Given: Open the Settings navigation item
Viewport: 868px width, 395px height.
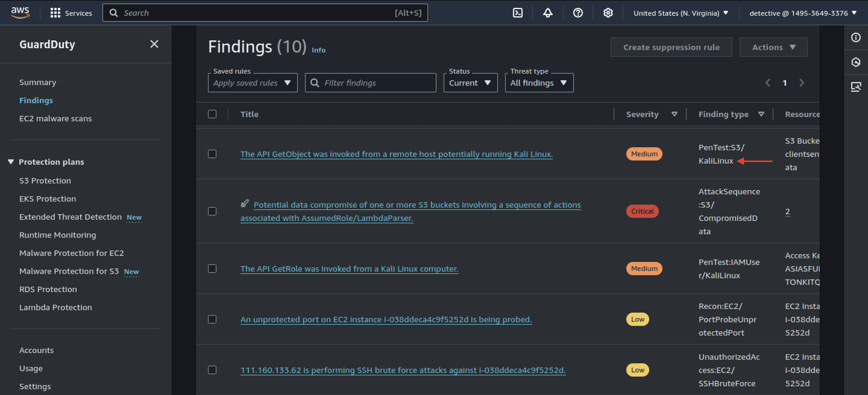Looking at the screenshot, I should click(x=35, y=387).
